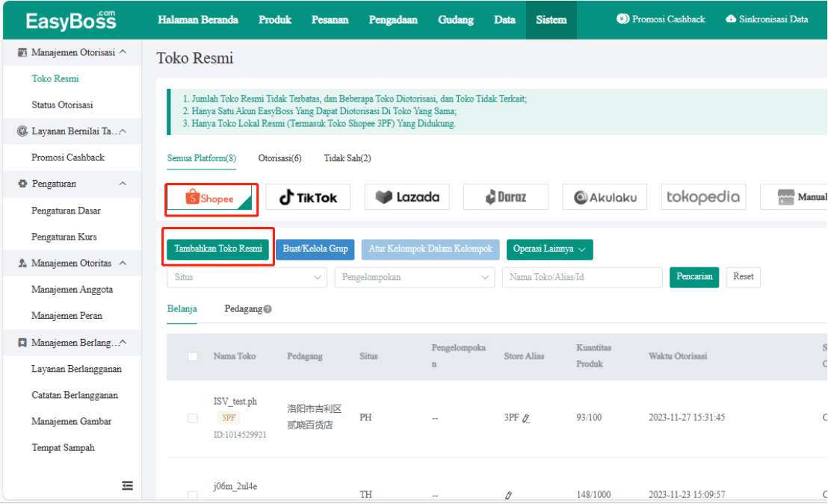
Task: Click the Buat/Kelola Grup button
Action: [315, 249]
